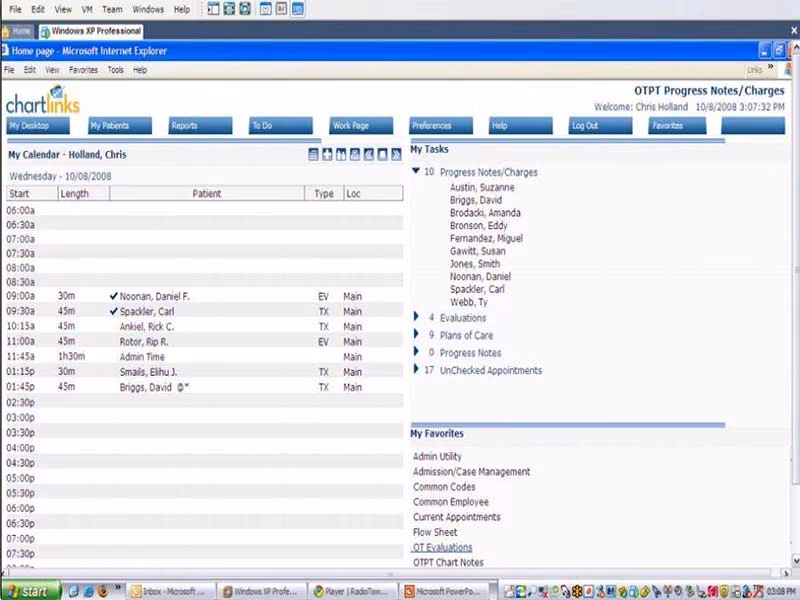Screen dimensions: 800x600
Task: Click the Work Page button
Action: 361,126
